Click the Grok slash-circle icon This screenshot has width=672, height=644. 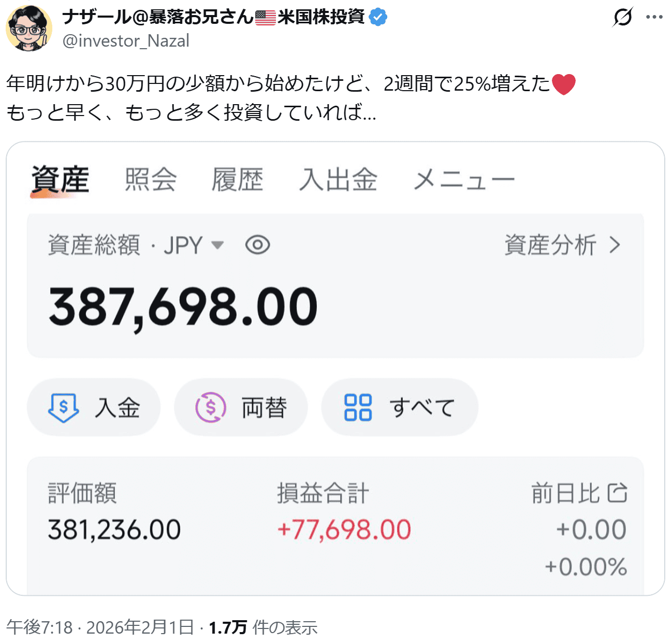coord(622,17)
